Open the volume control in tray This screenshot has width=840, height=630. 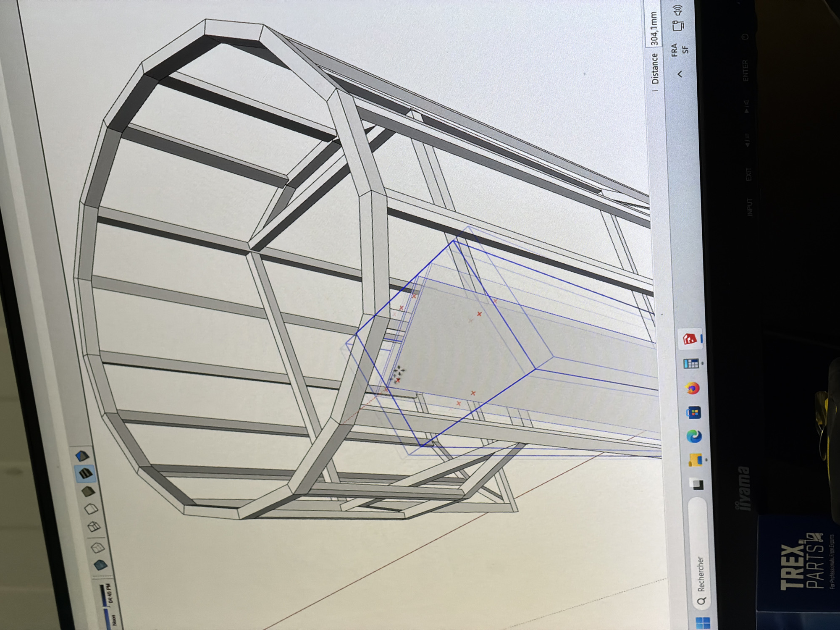pyautogui.click(x=677, y=10)
